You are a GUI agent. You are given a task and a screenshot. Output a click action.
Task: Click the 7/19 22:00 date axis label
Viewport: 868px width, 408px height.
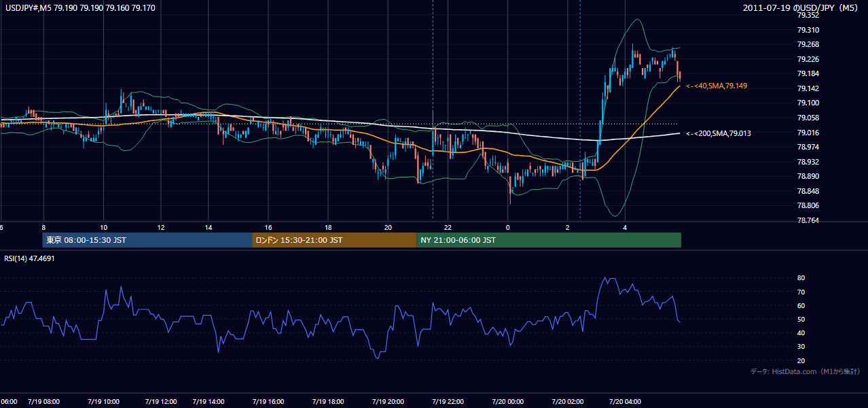(448, 401)
